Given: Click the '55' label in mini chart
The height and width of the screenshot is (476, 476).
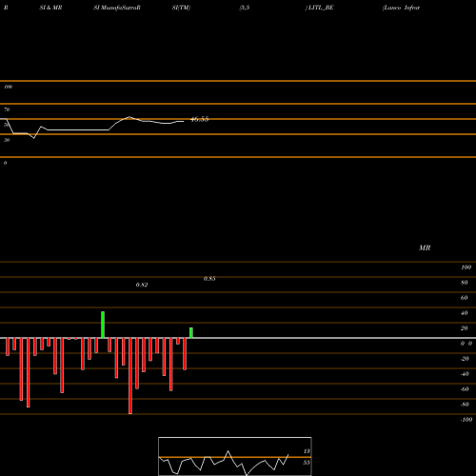Looking at the screenshot, I should 306,463.
